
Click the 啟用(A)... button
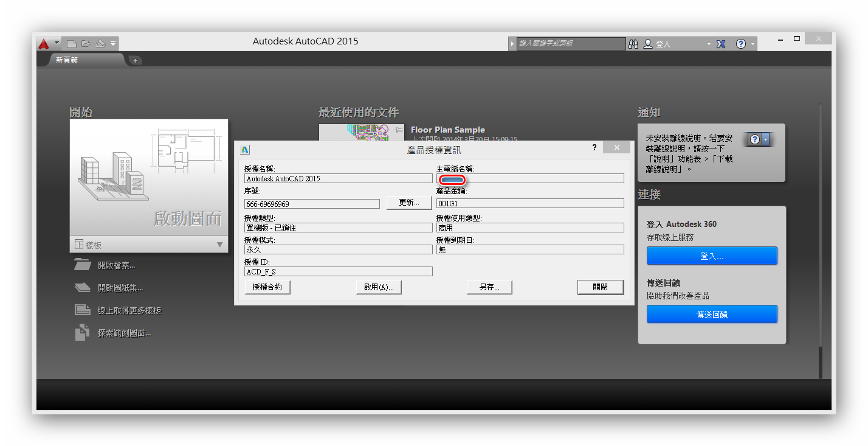tap(379, 287)
